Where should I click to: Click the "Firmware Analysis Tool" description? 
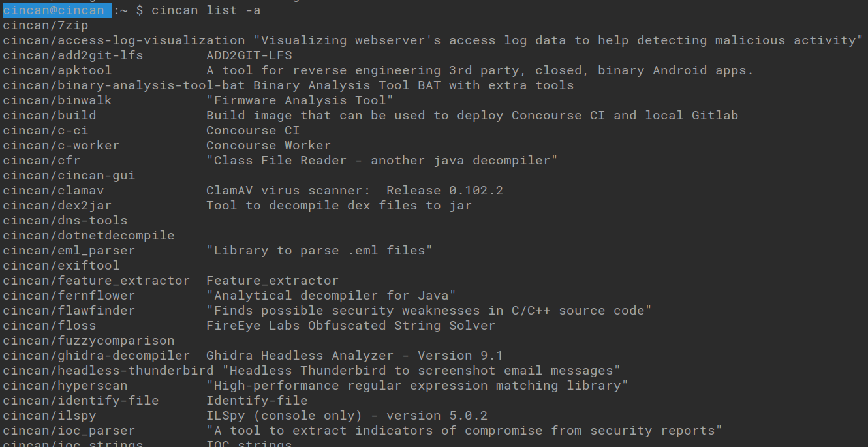tap(300, 100)
